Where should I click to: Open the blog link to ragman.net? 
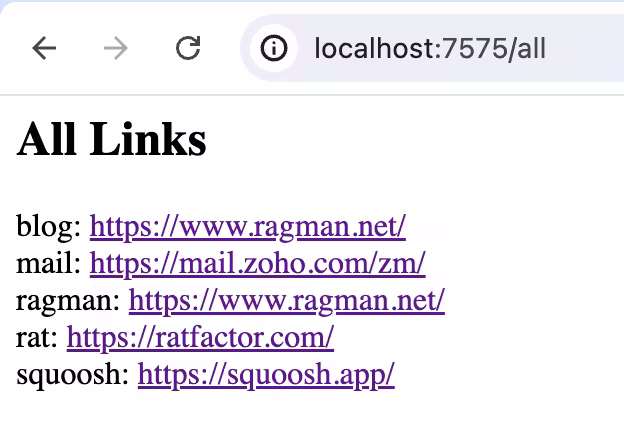click(248, 227)
